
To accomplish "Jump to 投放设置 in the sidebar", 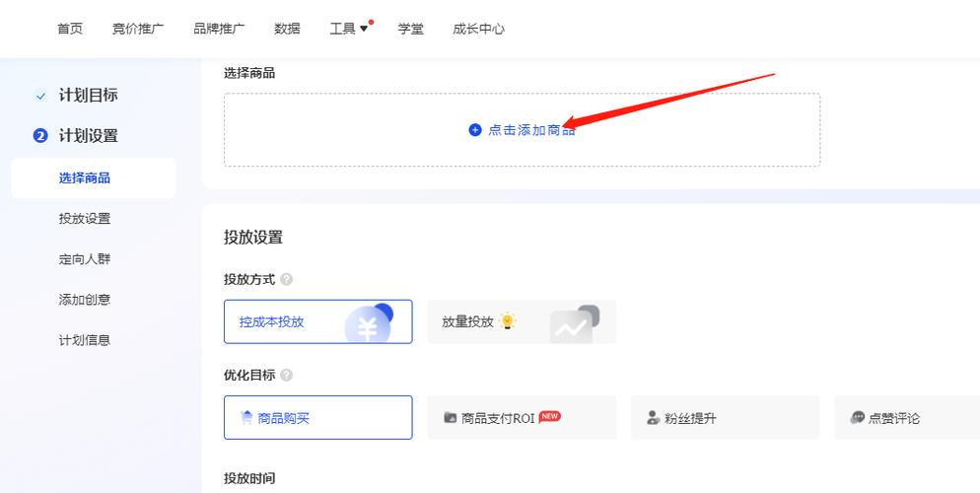I will click(x=85, y=219).
